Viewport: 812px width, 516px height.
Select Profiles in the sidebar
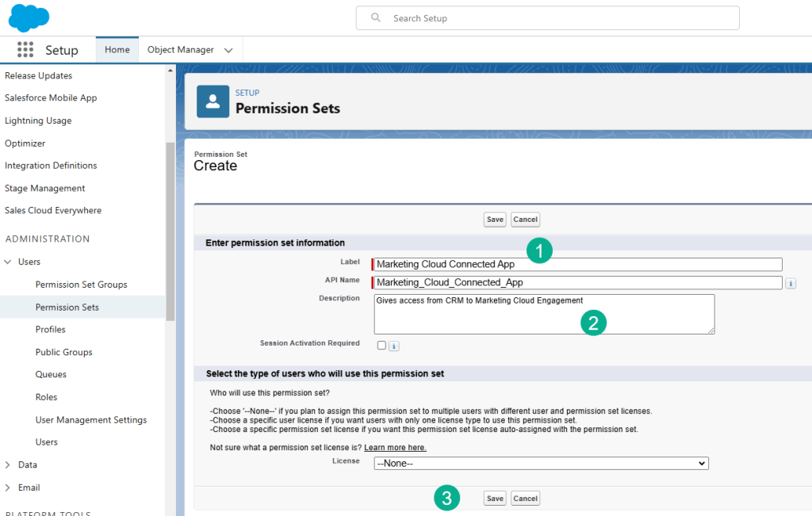[x=51, y=329]
